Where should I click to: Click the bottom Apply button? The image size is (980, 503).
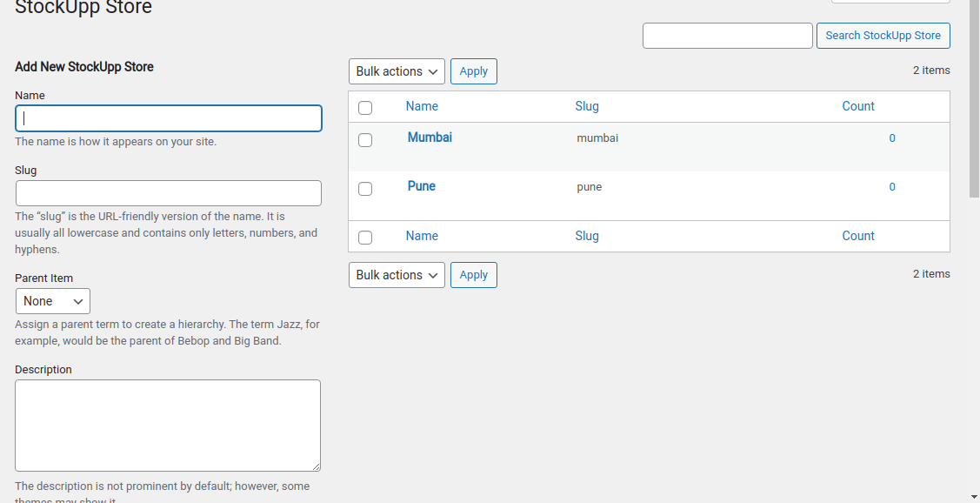[x=474, y=275]
